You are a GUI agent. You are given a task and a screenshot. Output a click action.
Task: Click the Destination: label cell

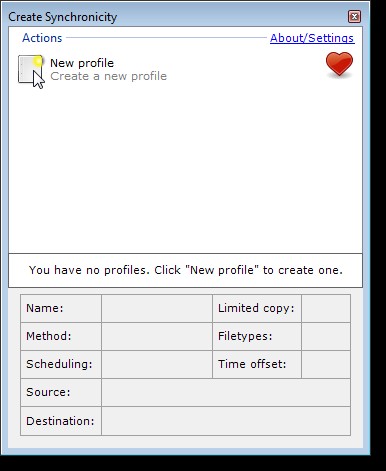click(61, 421)
